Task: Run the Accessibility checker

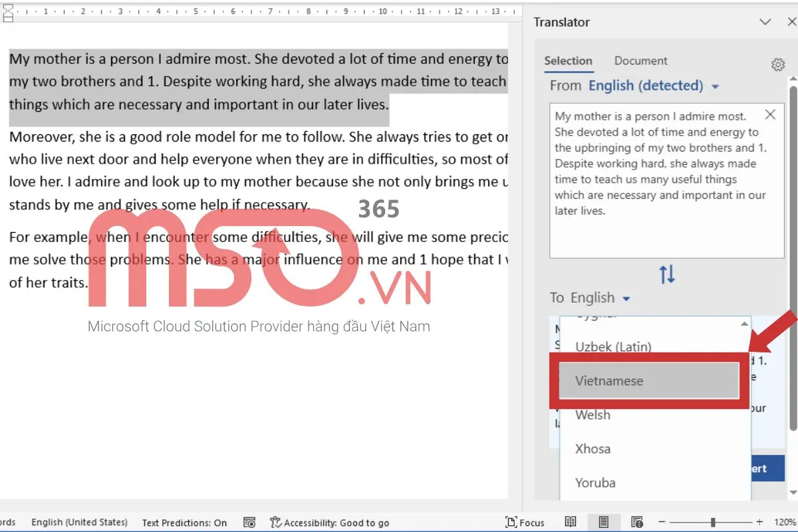Action: pos(331,523)
